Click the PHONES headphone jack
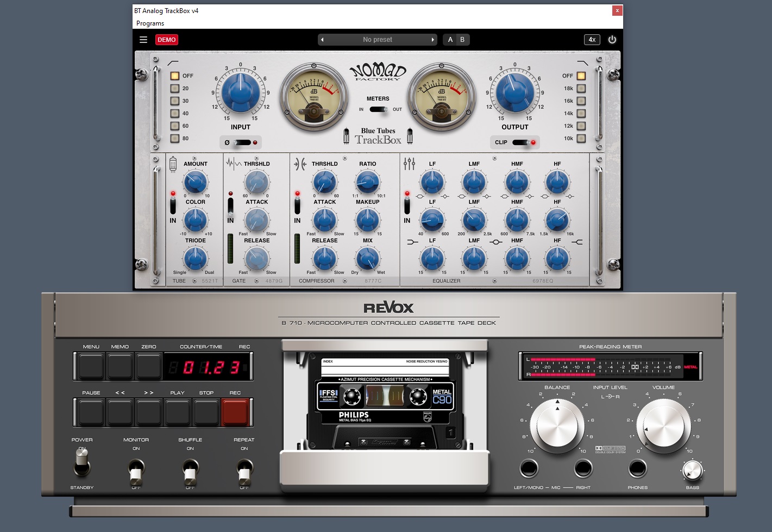 coord(637,468)
